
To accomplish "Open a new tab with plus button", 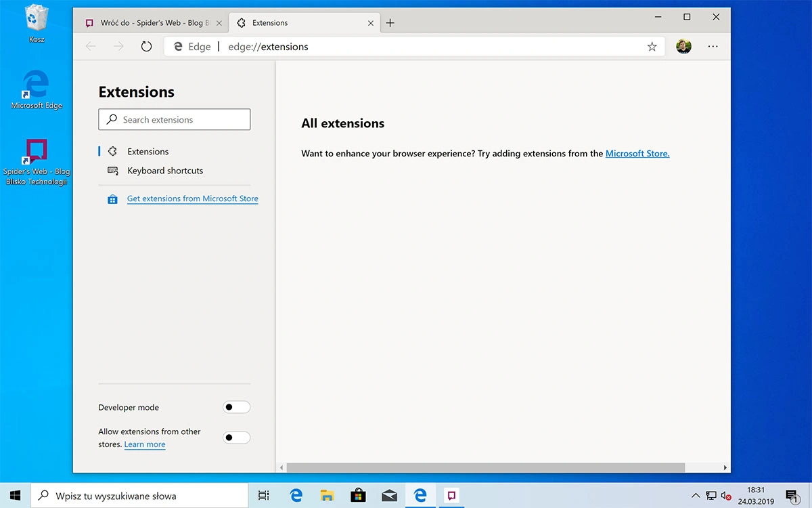I will (390, 22).
